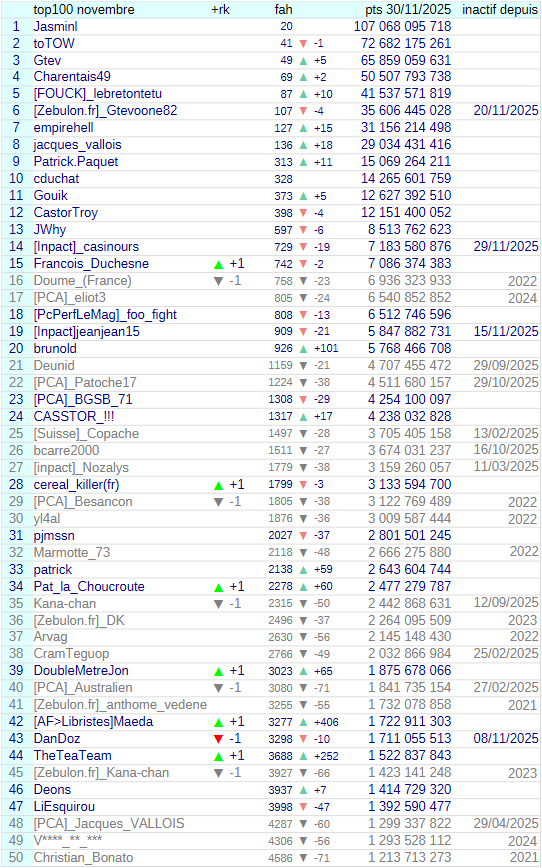Image resolution: width=542 pixels, height=868 pixels.
Task: Click the fah rank 4586
Action: click(280, 858)
